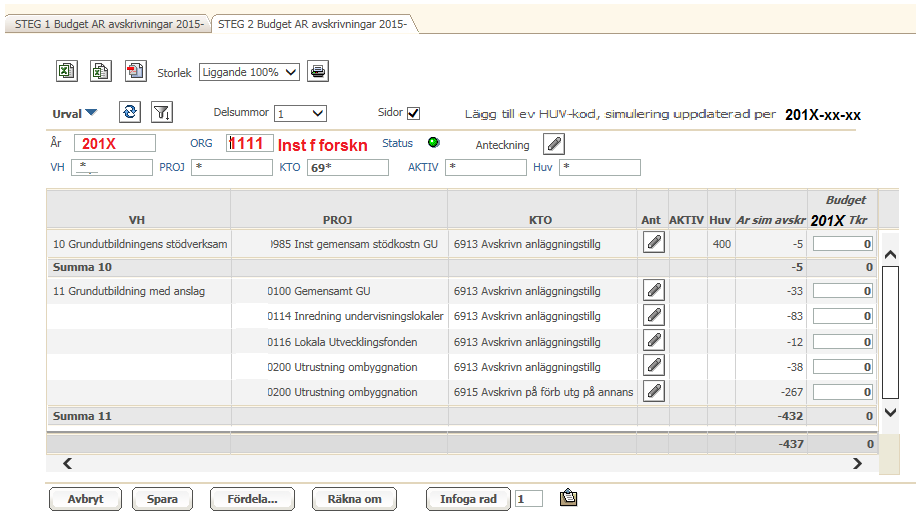Viewport: 922px width, 517px height.
Task: Click the Spara button
Action: 162,499
